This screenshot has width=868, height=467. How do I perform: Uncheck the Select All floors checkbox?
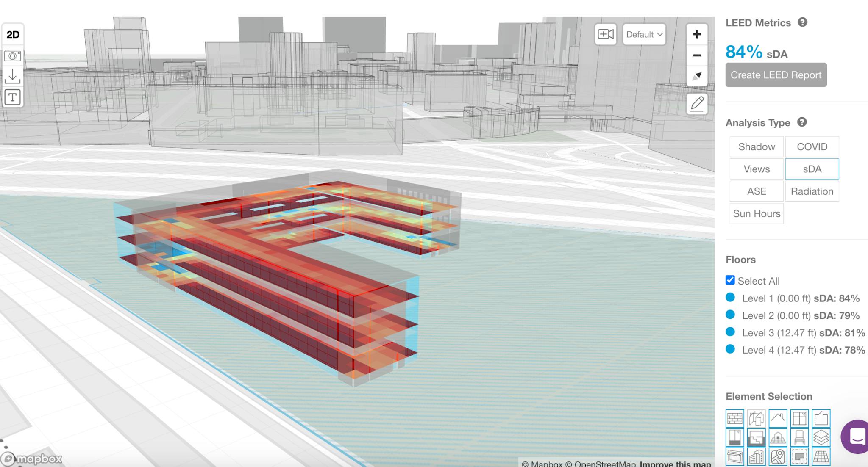pos(730,280)
